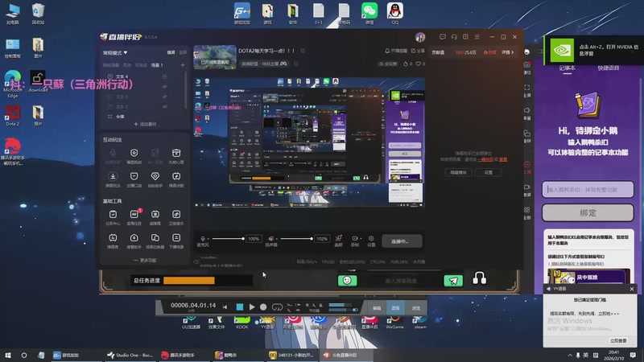Toggle the 英 input language indicator

(586, 355)
